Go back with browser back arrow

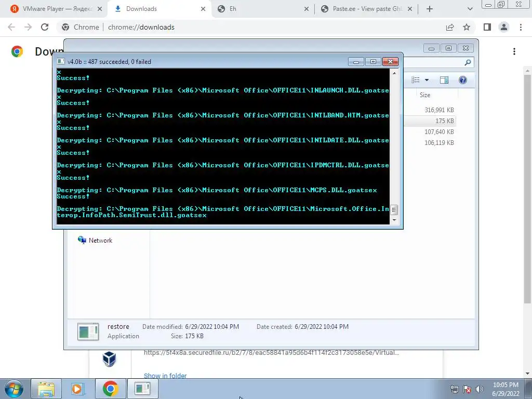pos(11,27)
